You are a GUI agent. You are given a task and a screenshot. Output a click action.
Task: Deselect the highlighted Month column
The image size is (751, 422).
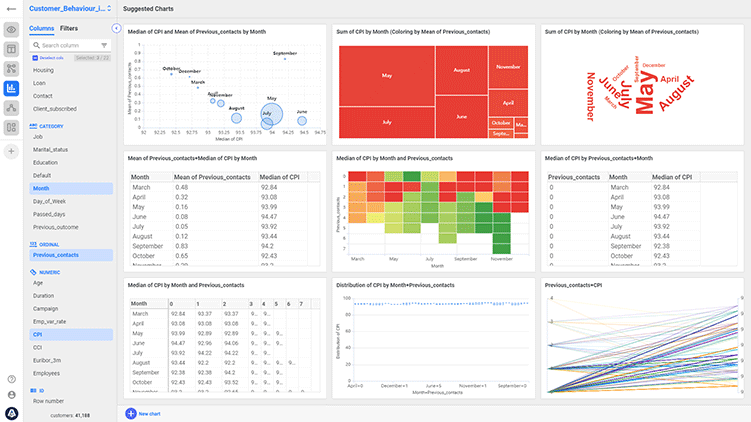[x=71, y=188]
